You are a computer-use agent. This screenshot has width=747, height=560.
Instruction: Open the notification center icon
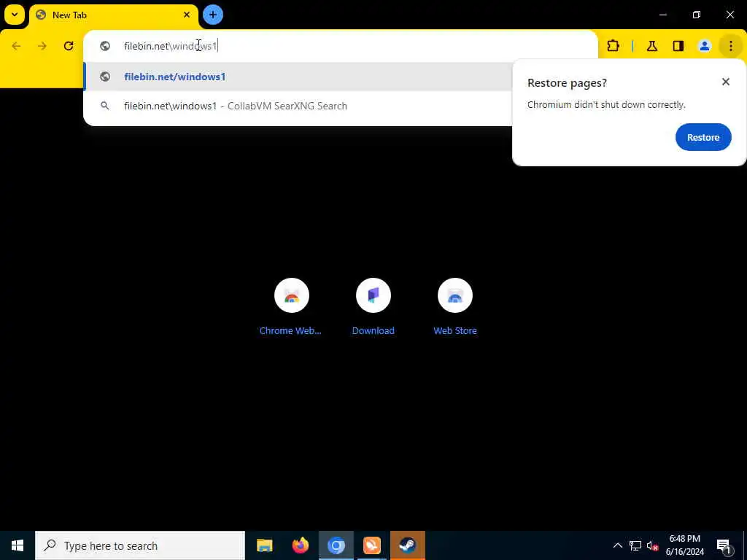coord(724,545)
